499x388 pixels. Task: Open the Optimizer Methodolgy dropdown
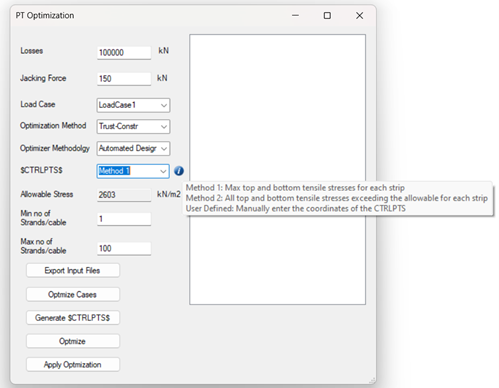tap(133, 148)
